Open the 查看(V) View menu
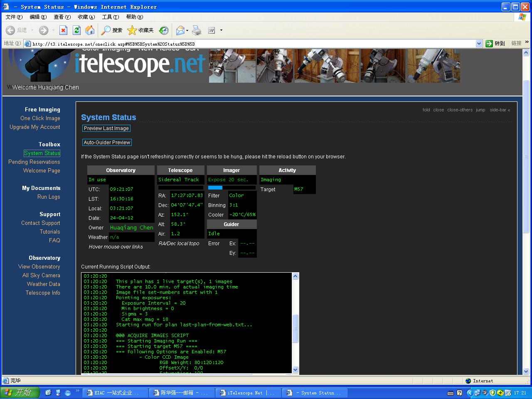The height and width of the screenshot is (399, 532). (62, 17)
